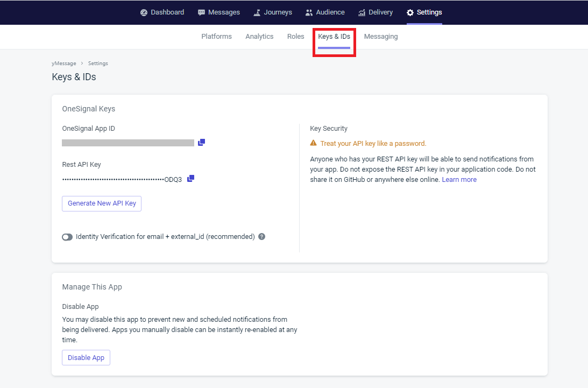Click the masked Rest API Key value
This screenshot has width=588, height=388.
pos(122,179)
